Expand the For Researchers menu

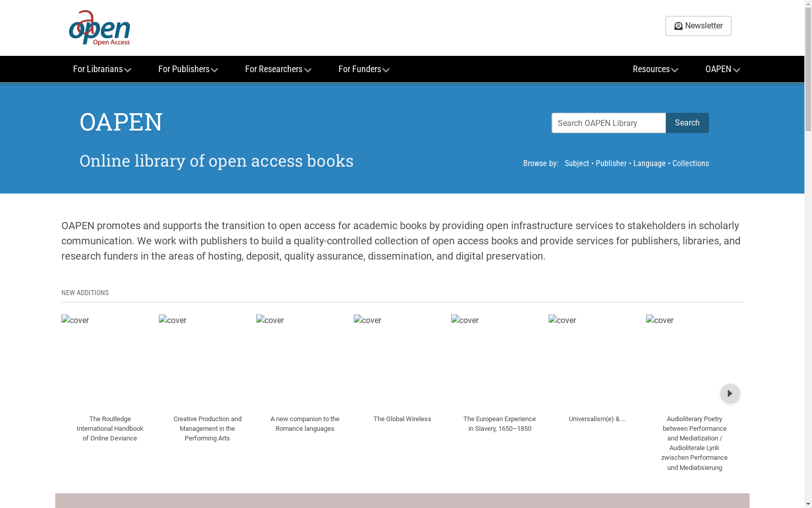(278, 69)
